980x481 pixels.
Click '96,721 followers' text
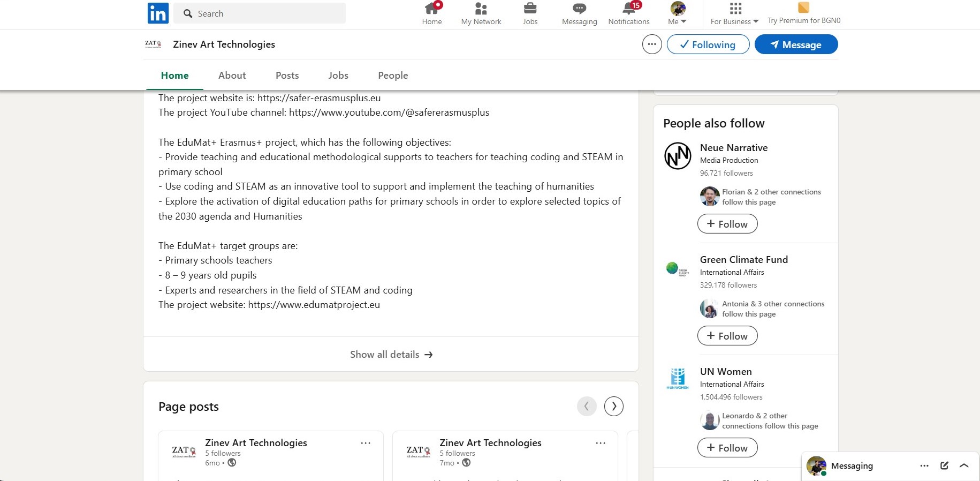click(x=726, y=173)
